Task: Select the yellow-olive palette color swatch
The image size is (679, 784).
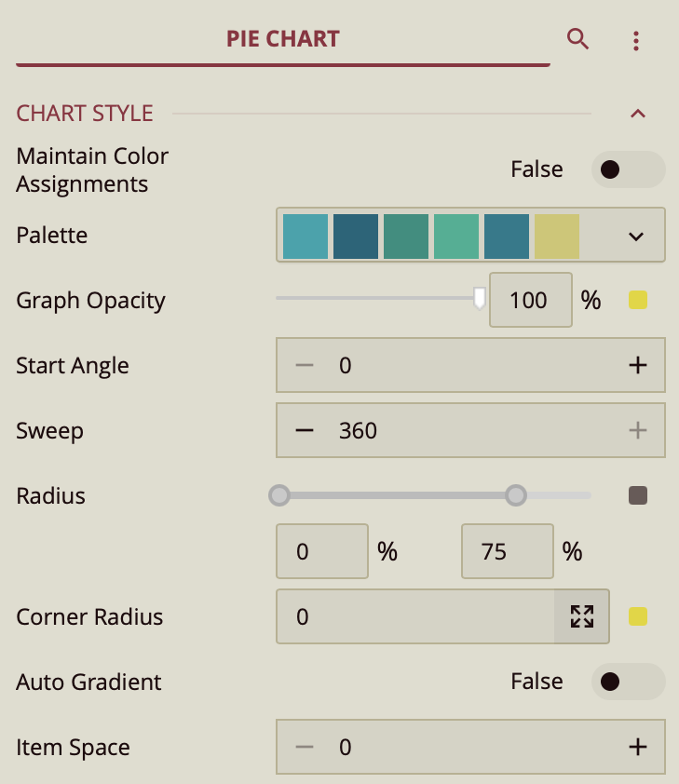Action: (x=556, y=236)
